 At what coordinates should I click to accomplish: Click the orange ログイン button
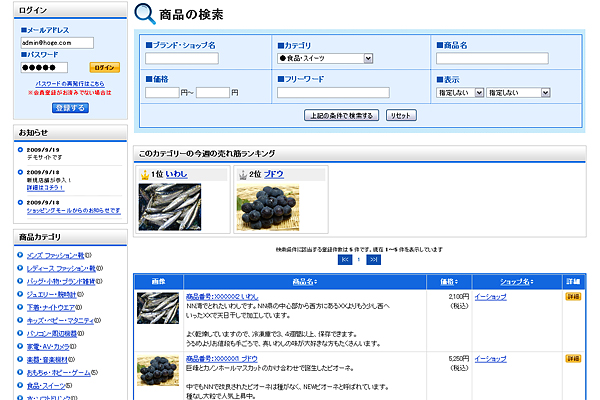coord(106,67)
